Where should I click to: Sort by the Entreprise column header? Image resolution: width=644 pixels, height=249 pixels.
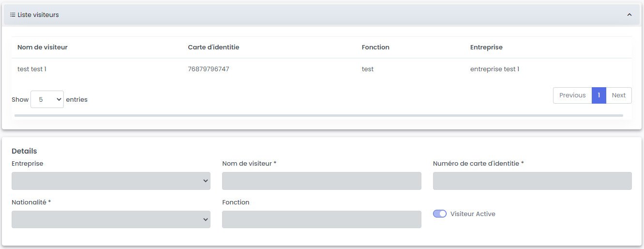pos(486,47)
